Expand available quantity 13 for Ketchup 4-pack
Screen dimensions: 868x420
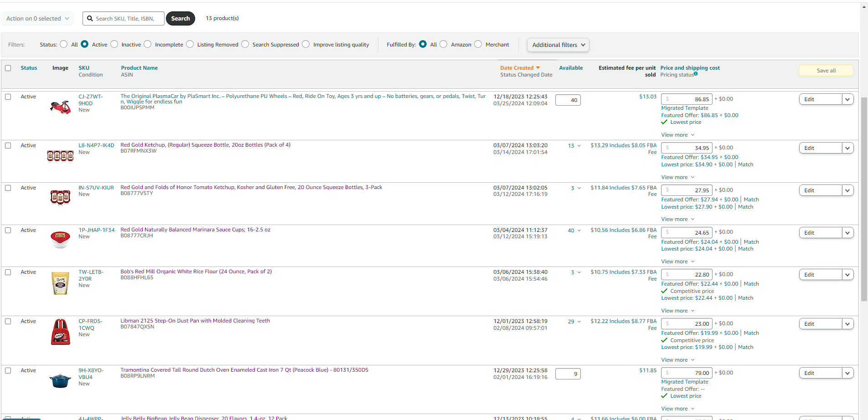click(574, 146)
